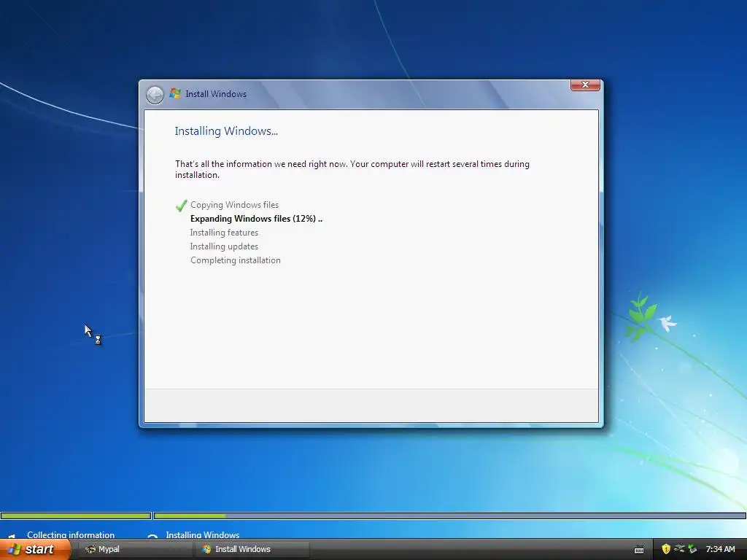Click the 'Installing Windows...' heading
The width and height of the screenshot is (747, 560).
(226, 131)
